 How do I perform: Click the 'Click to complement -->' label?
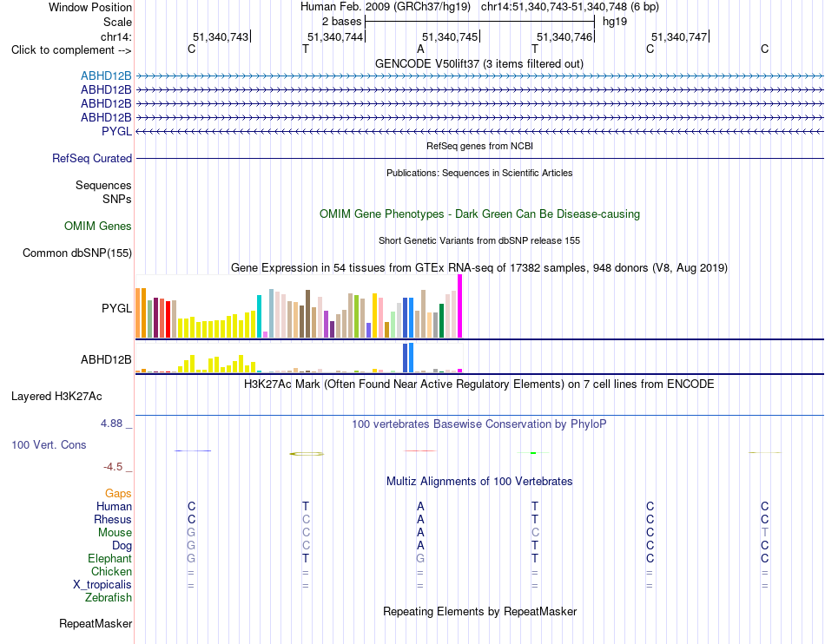click(71, 50)
